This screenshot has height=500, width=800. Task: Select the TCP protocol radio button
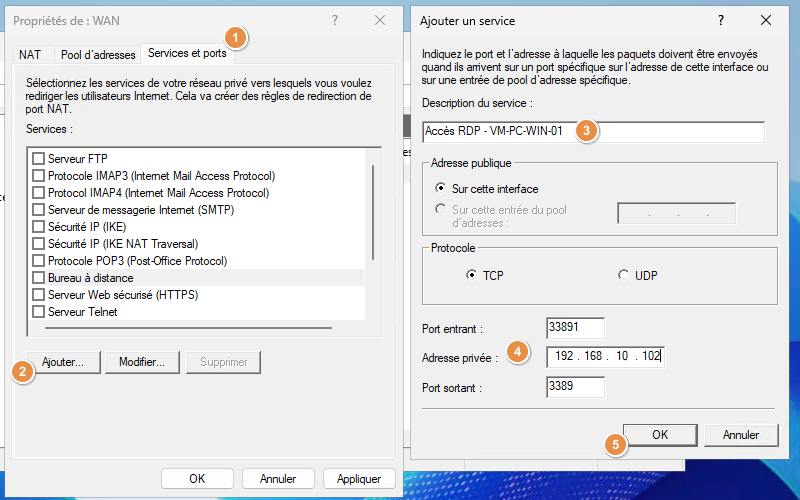(x=471, y=275)
